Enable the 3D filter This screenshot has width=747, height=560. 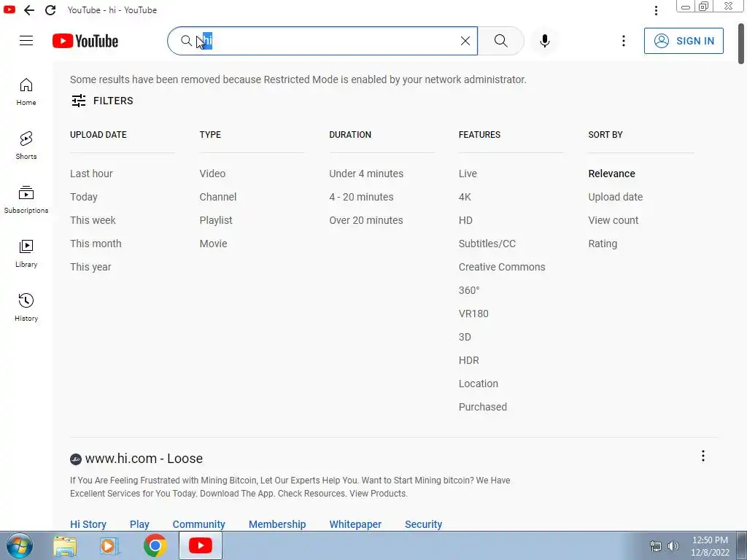465,337
